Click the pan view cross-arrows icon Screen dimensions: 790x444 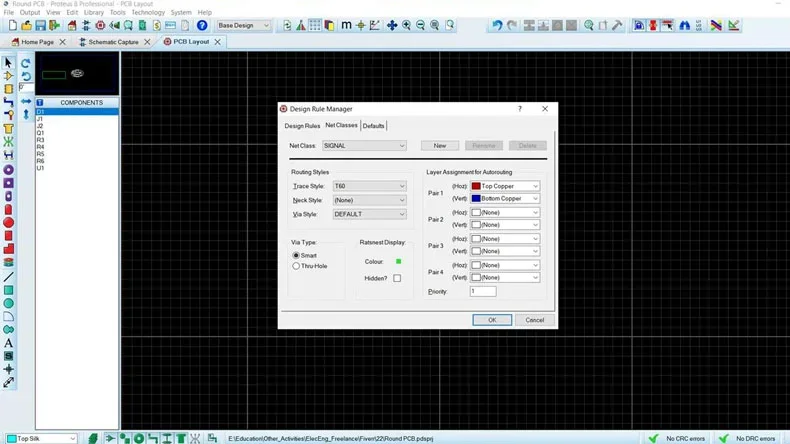coord(392,25)
